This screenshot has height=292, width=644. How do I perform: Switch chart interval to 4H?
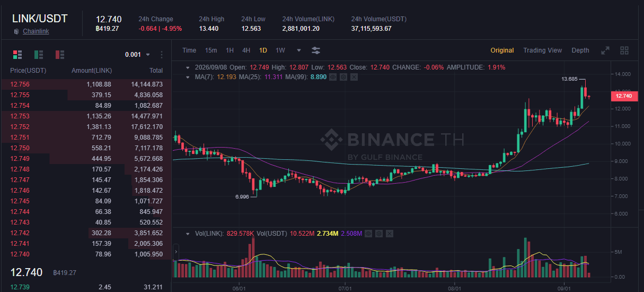point(246,50)
